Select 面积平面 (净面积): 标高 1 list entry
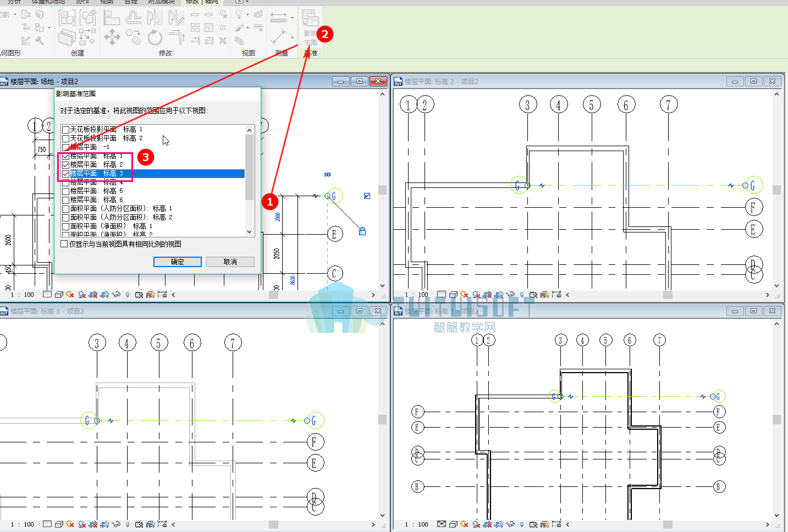The image size is (788, 532). (x=111, y=226)
